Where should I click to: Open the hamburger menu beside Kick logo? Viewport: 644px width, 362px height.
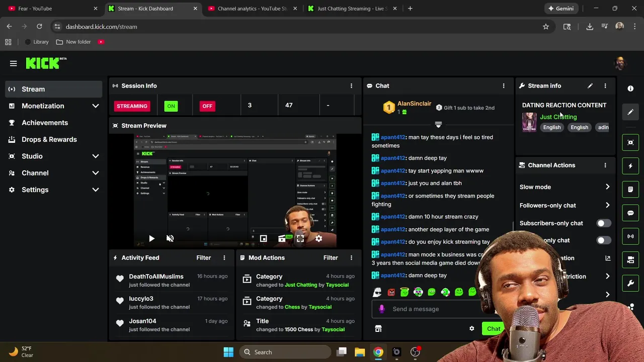[13, 63]
